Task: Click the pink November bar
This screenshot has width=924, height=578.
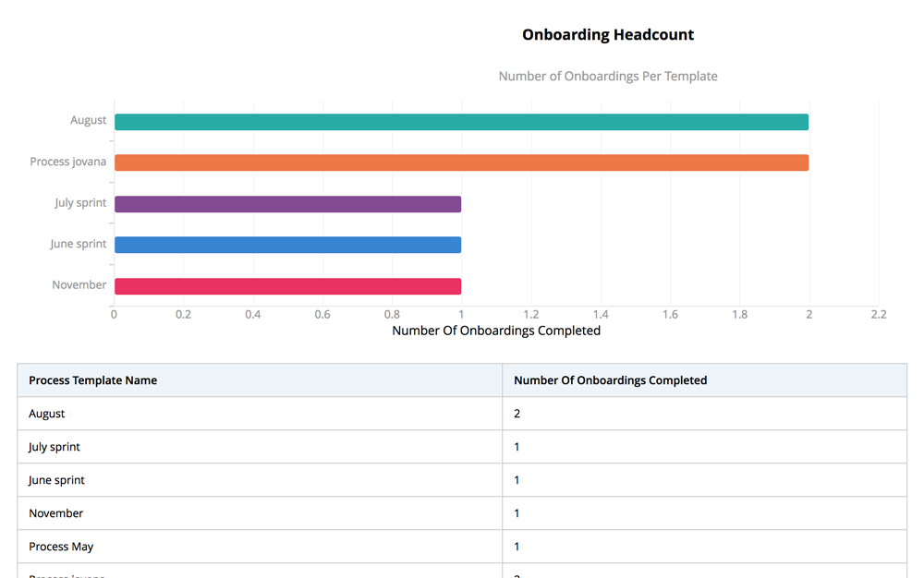Action: (287, 286)
